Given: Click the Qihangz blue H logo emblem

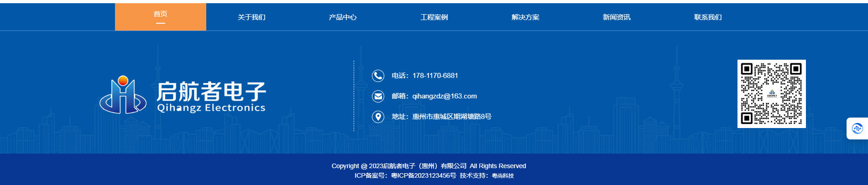Looking at the screenshot, I should point(123,95).
